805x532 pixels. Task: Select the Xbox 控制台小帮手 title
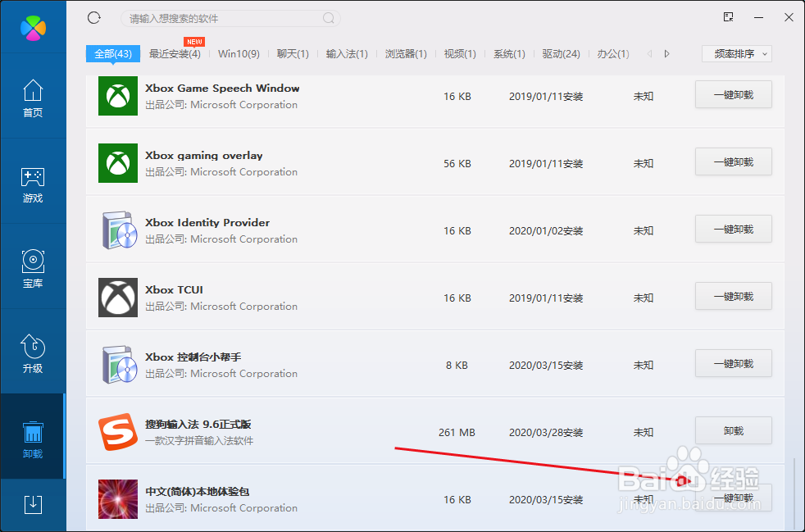click(x=193, y=357)
